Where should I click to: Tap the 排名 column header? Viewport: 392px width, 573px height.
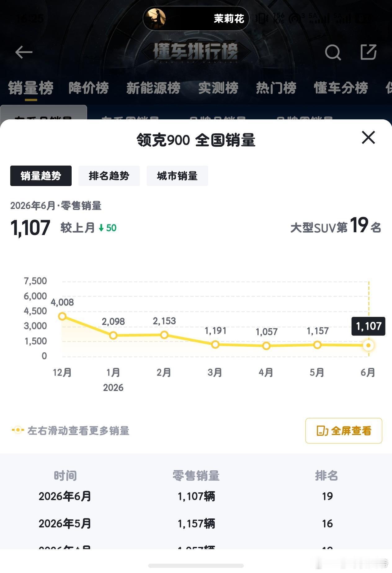click(327, 476)
